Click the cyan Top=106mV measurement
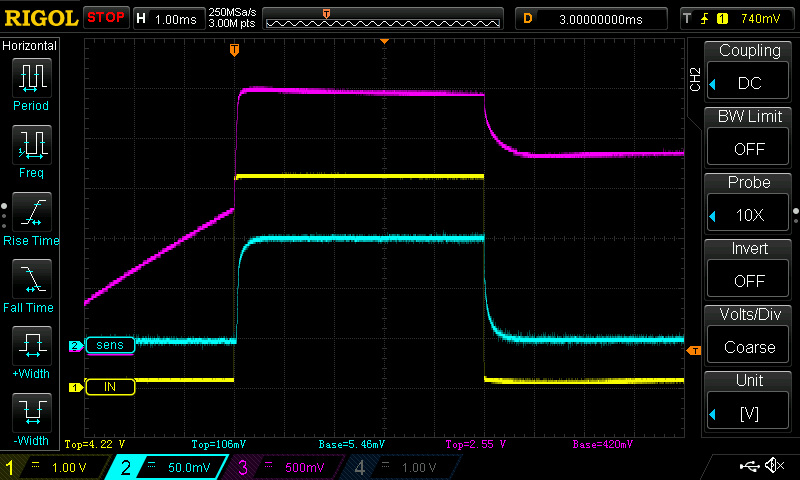800x480 pixels. (218, 444)
